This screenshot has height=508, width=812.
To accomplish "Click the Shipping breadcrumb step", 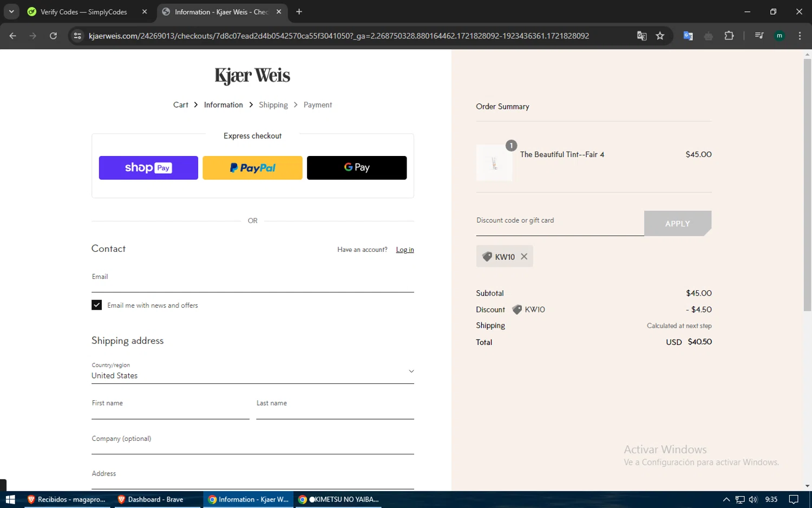I will point(273,105).
